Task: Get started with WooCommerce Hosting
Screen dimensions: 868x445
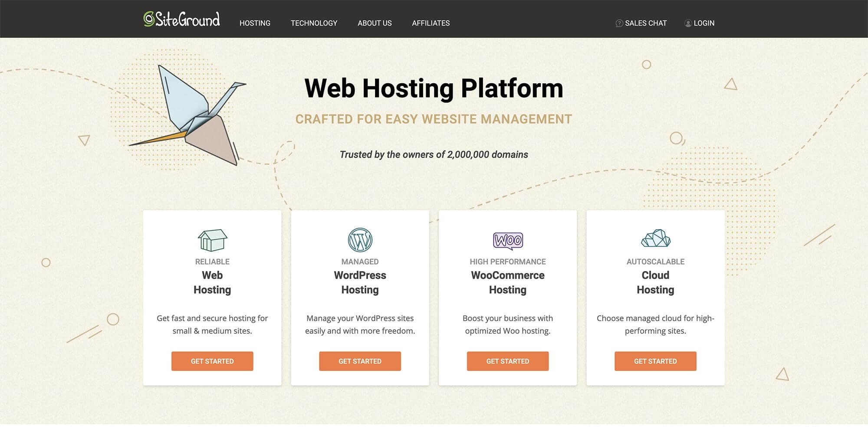Action: (x=508, y=361)
